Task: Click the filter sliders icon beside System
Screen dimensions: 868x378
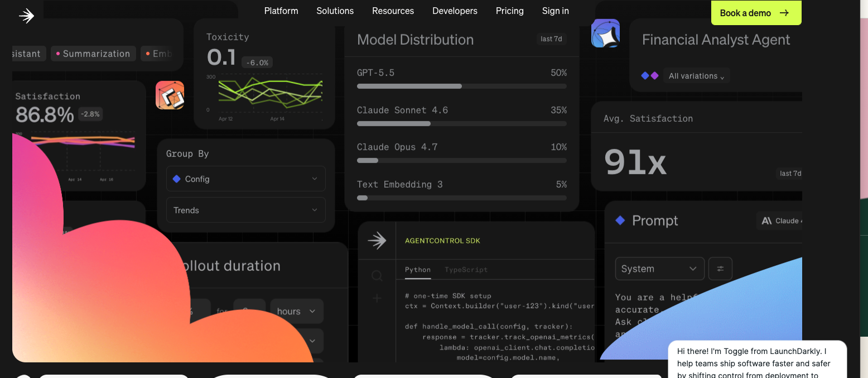Action: point(720,269)
